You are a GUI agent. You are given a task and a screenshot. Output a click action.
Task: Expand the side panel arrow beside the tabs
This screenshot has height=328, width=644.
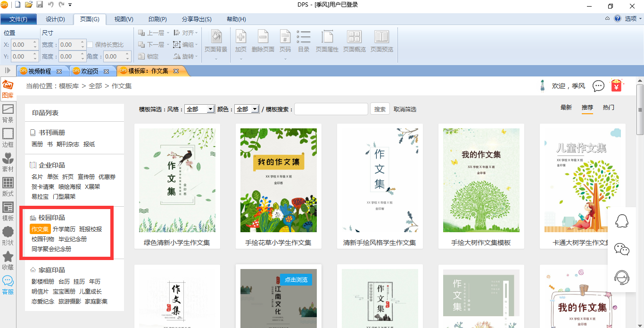(8, 70)
